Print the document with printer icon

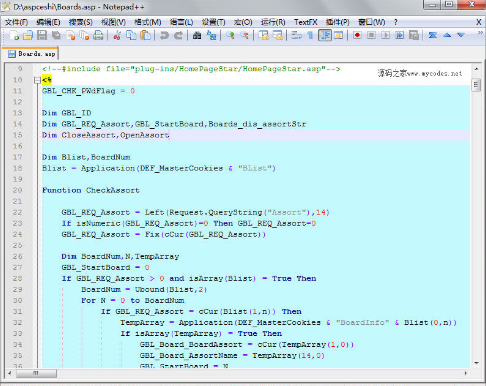pos(98,35)
